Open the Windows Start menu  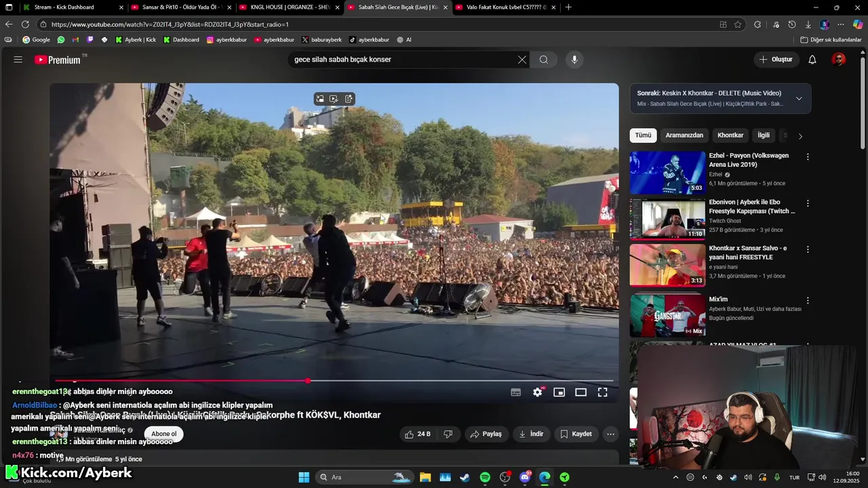304,477
